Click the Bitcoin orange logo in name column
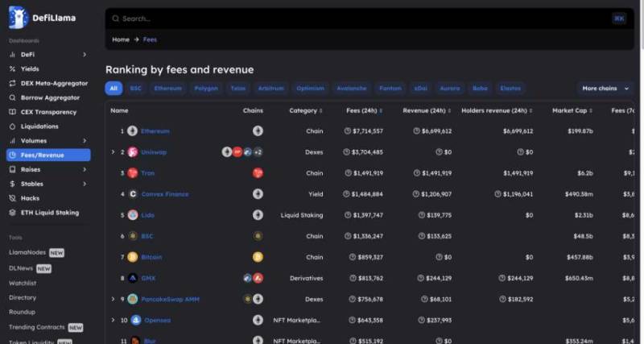The height and width of the screenshot is (344, 644). pyautogui.click(x=132, y=257)
